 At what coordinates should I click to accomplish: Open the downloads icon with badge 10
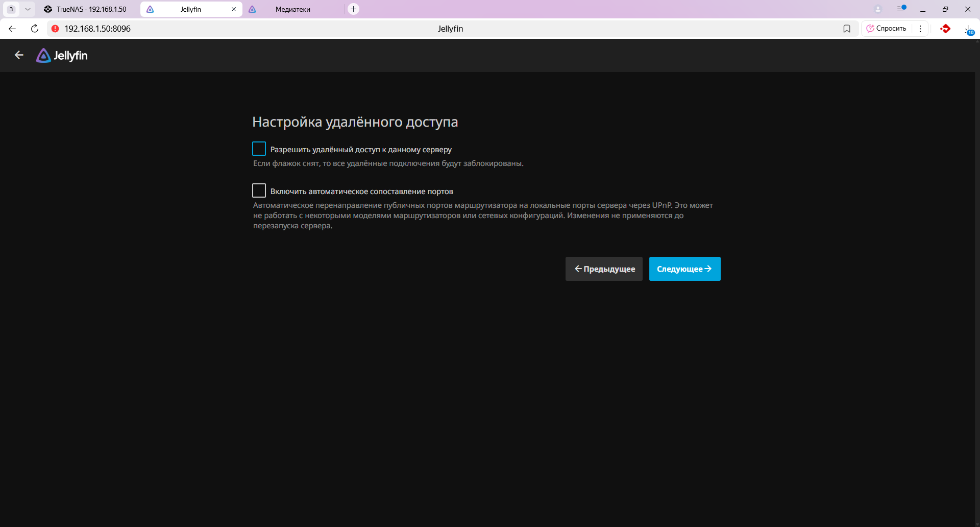coord(968,30)
